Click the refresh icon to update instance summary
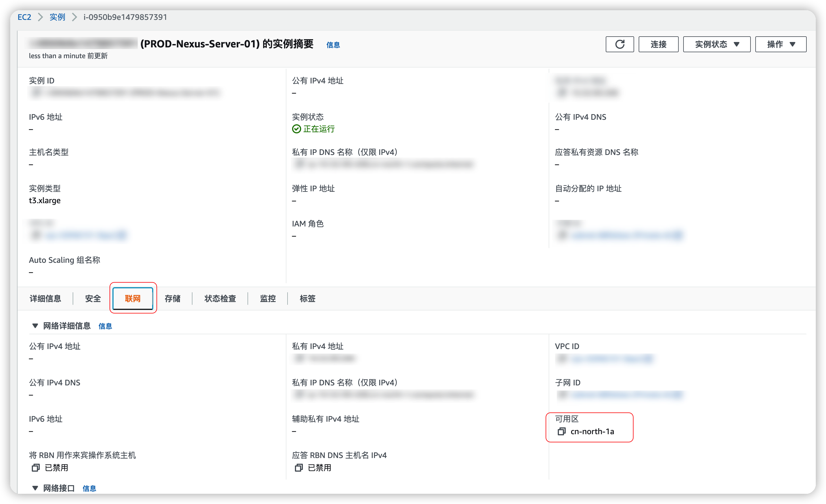This screenshot has height=504, width=826. pos(619,44)
